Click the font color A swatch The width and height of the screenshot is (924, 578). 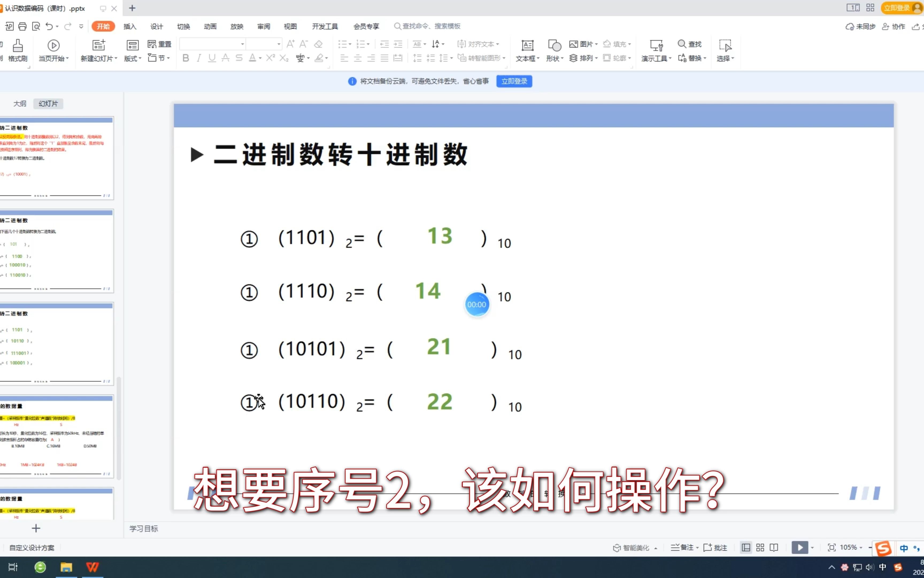tap(252, 58)
